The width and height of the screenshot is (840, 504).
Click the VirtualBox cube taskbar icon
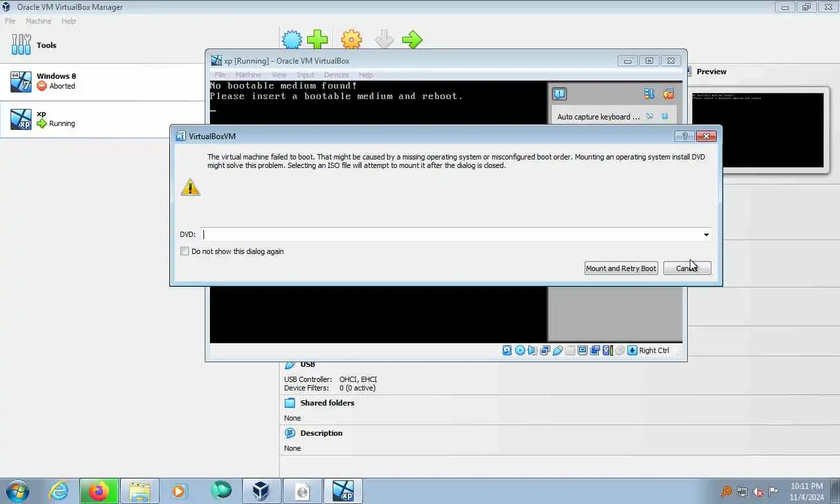click(x=261, y=491)
